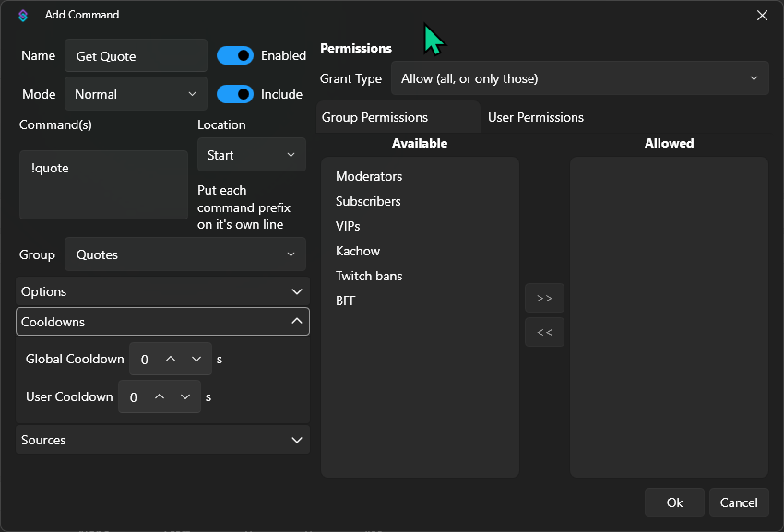Decrease User Cooldown with down arrow
The image size is (784, 532).
186,396
